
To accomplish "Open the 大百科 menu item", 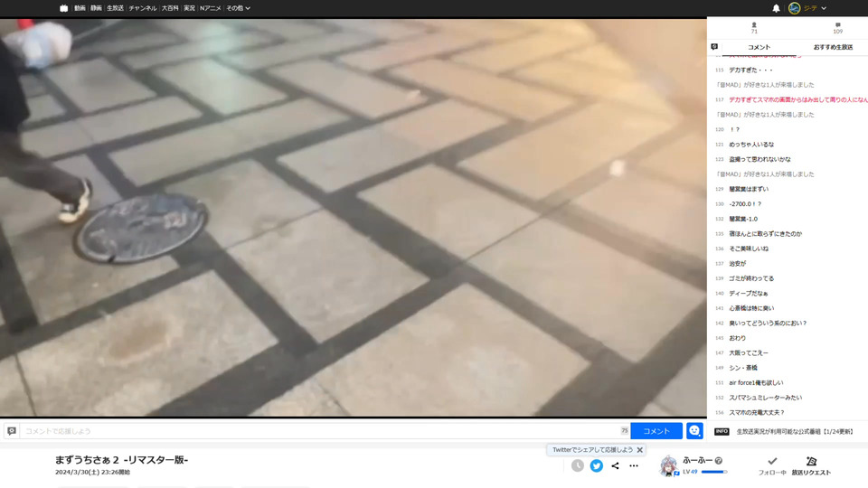I will pyautogui.click(x=170, y=8).
